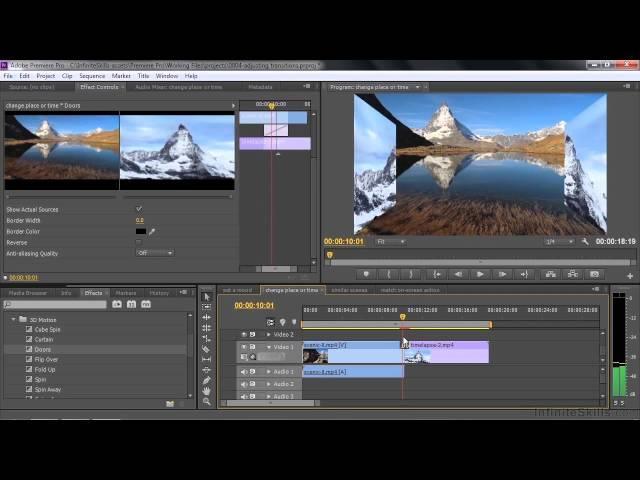
Task: Open the similar scenes sequence tab
Action: click(x=349, y=290)
